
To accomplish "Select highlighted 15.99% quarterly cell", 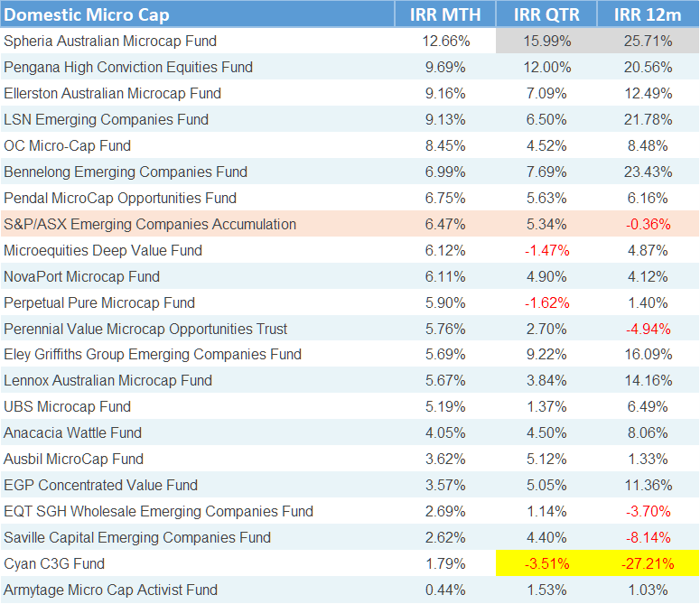I will pos(546,41).
